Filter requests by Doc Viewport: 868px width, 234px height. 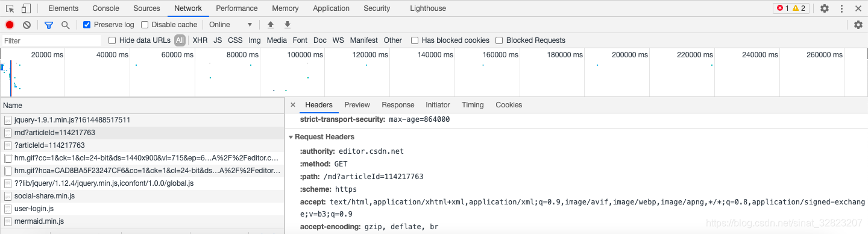[320, 40]
